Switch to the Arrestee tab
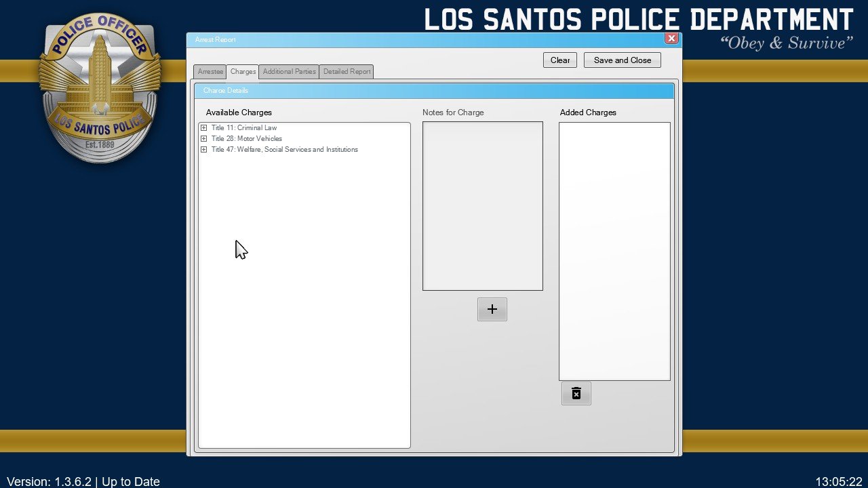868x488 pixels. pos(210,72)
